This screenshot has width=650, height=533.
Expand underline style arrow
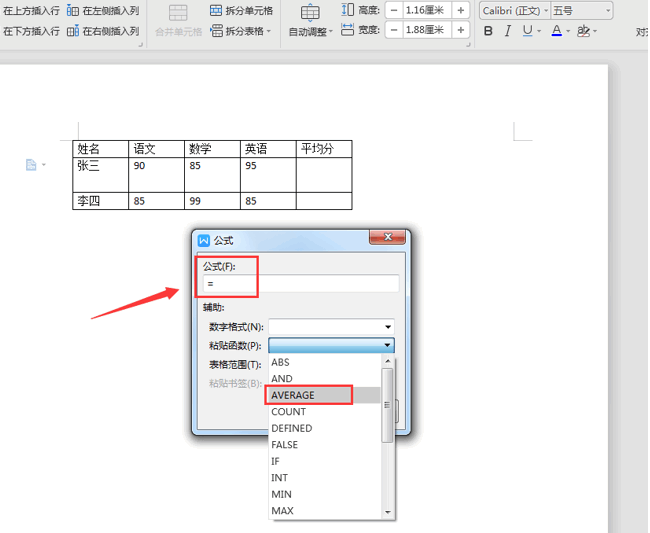coord(539,31)
